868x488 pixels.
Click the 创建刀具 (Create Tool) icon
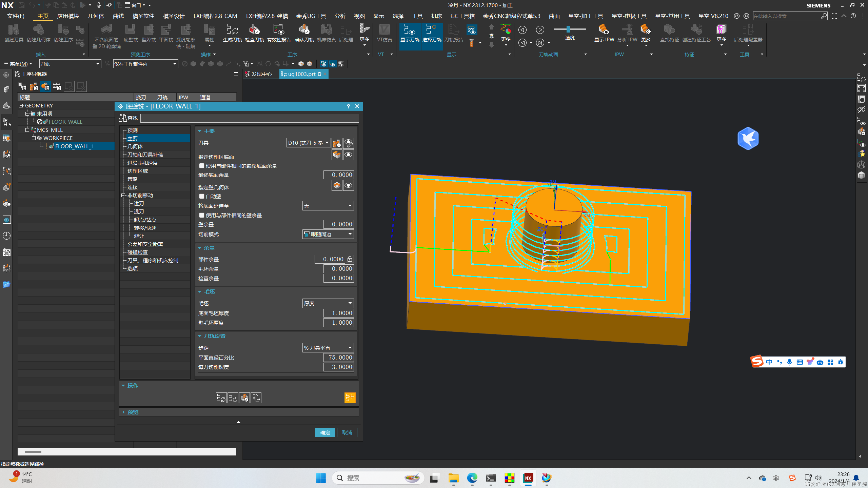tap(14, 33)
